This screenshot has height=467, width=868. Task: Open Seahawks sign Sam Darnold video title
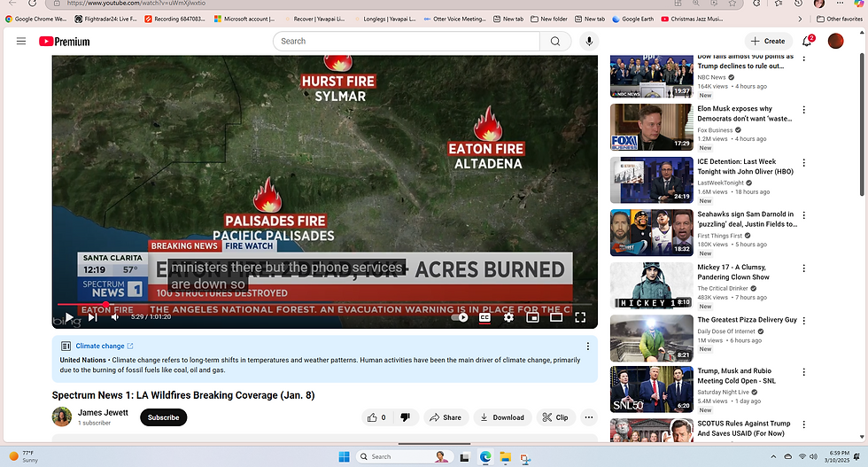click(x=748, y=219)
